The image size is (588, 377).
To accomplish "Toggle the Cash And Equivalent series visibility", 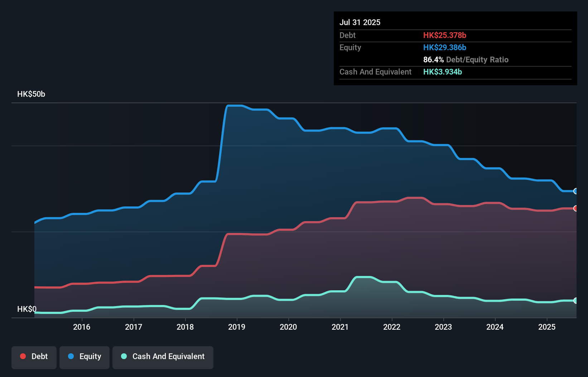I will tap(163, 357).
